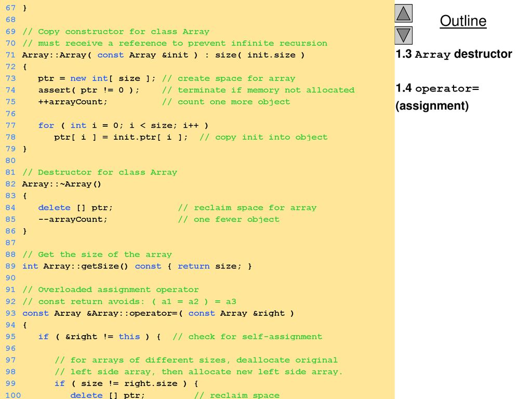Click comment 'create space for array'
532x399 pixels.
point(229,78)
